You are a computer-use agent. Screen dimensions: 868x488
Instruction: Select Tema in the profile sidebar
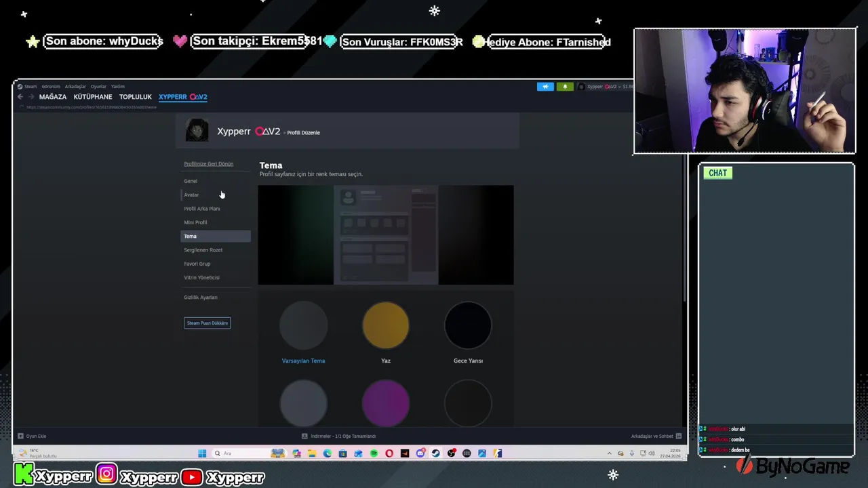tap(216, 236)
